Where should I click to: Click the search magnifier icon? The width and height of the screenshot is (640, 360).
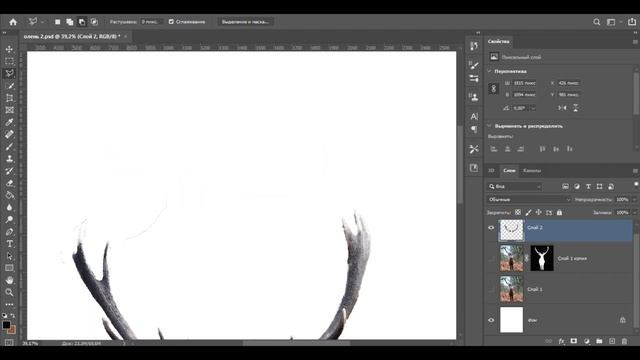pos(597,22)
